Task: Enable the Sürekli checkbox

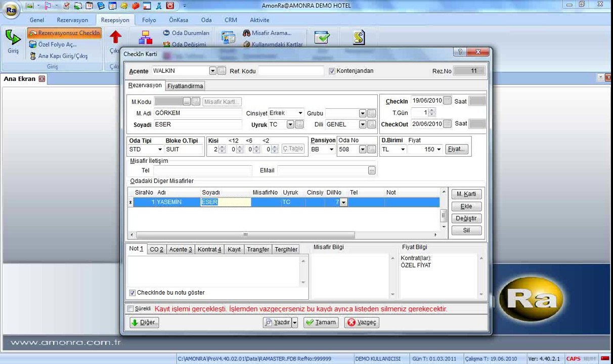Action: (130, 309)
